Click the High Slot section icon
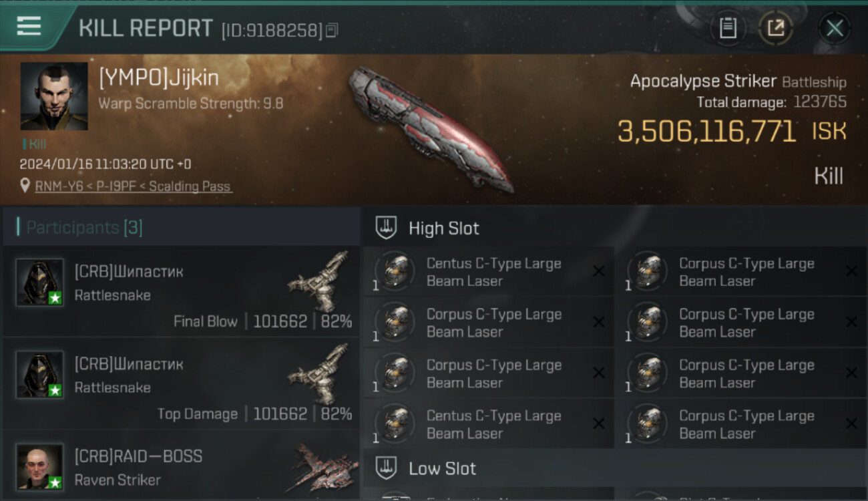The image size is (868, 501). [386, 228]
